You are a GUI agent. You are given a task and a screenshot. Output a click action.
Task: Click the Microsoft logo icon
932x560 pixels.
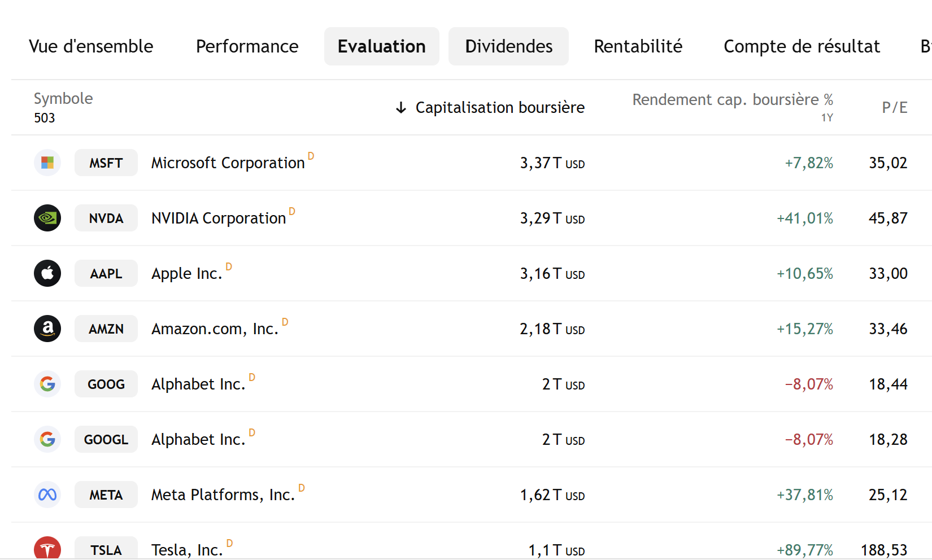[47, 163]
